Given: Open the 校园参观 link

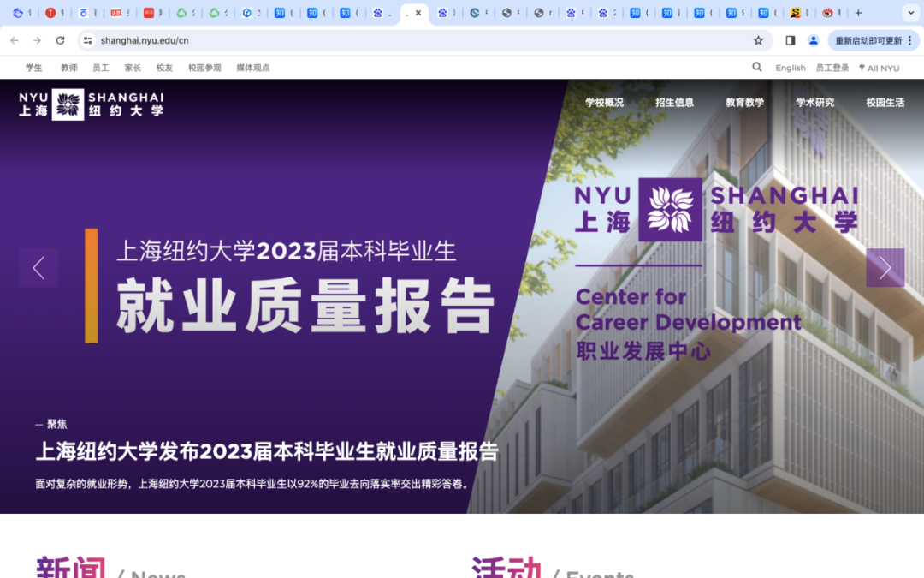Looking at the screenshot, I should point(204,68).
